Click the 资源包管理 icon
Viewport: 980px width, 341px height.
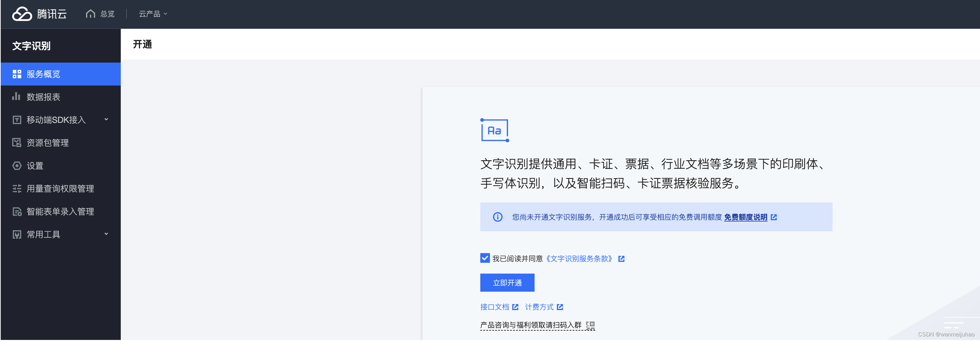pyautogui.click(x=17, y=143)
